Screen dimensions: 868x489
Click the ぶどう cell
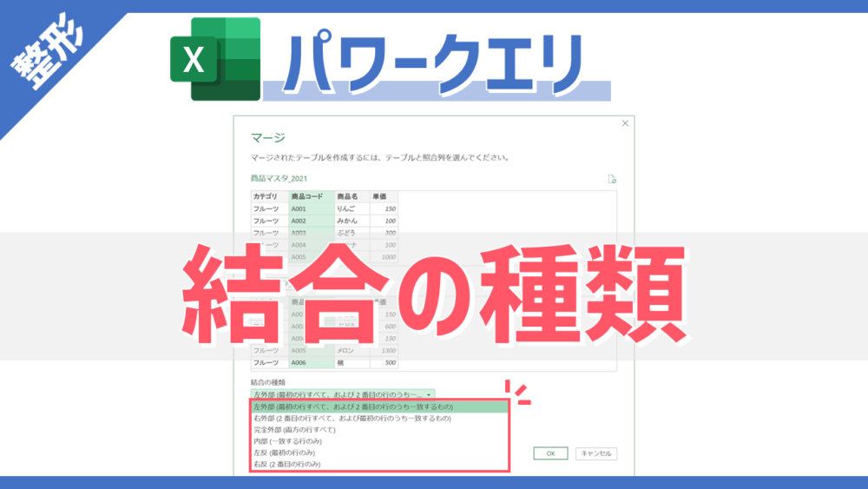coord(352,233)
